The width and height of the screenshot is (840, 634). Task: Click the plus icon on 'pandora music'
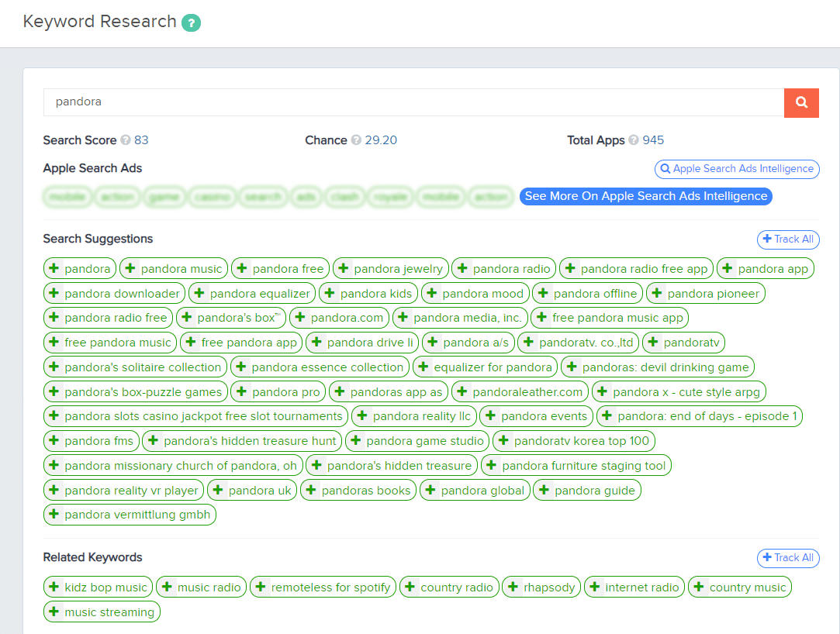tap(130, 267)
